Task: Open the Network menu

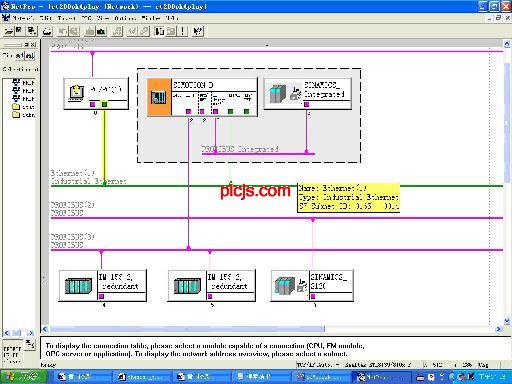Action: [x=23, y=18]
